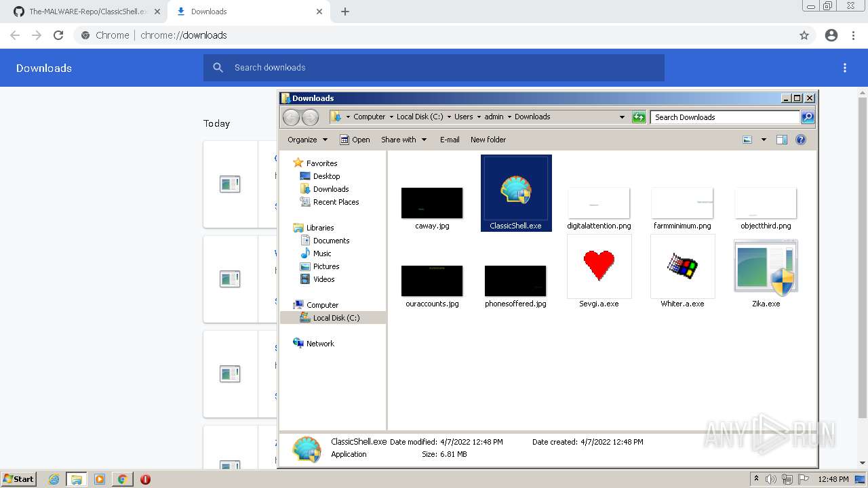The image size is (868, 488).
Task: Open the Downloads page more actions menu
Action: 845,68
